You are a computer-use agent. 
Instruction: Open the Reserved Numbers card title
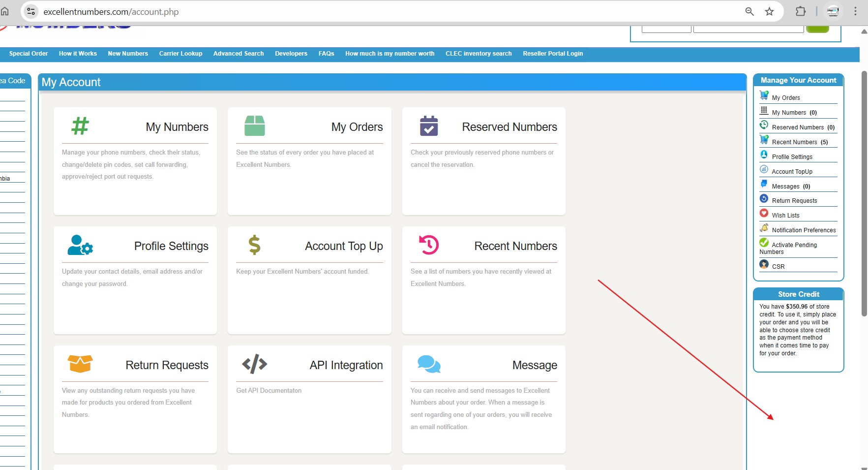click(x=509, y=127)
